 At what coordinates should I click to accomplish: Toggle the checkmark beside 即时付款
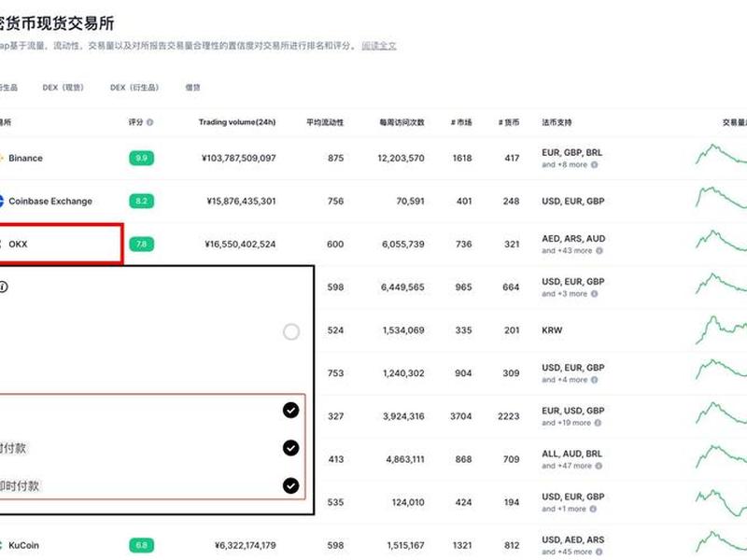point(290,485)
